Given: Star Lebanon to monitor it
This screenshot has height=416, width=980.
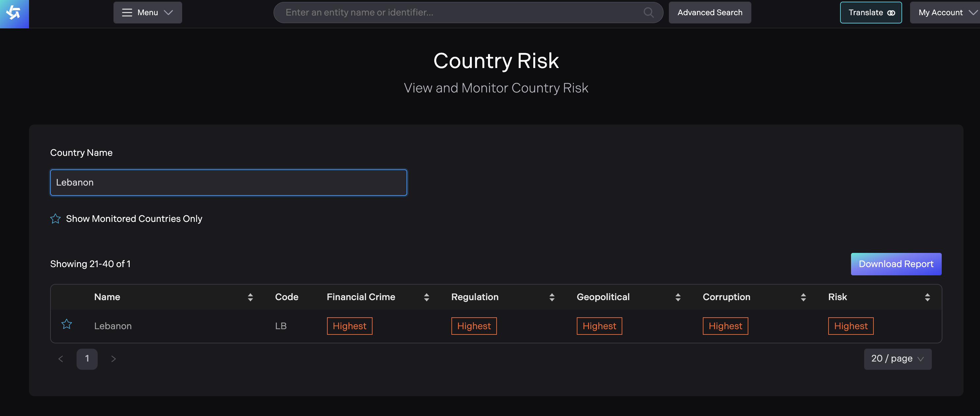Looking at the screenshot, I should click(x=67, y=324).
